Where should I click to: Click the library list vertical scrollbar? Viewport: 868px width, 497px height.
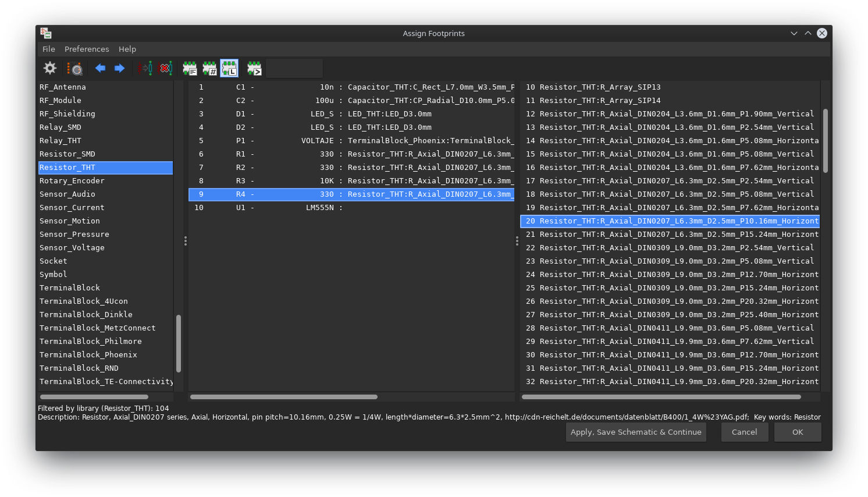pos(179,343)
